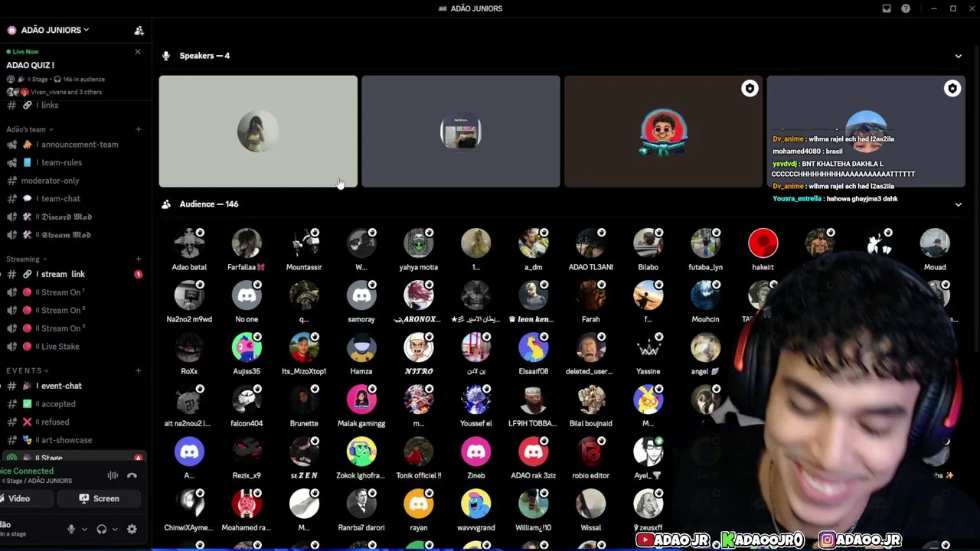Viewport: 980px width, 551px height.
Task: Click the Bilabo audience avatar
Action: [x=648, y=244]
